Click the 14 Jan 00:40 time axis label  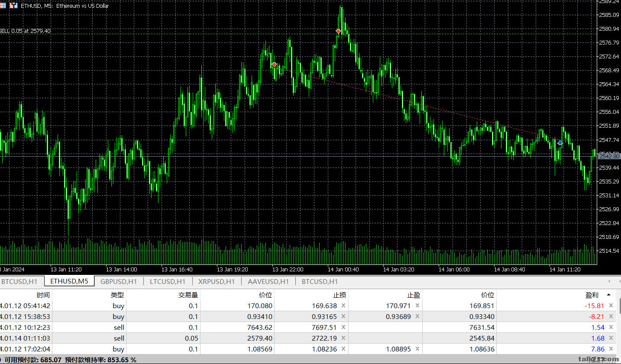[343, 269]
